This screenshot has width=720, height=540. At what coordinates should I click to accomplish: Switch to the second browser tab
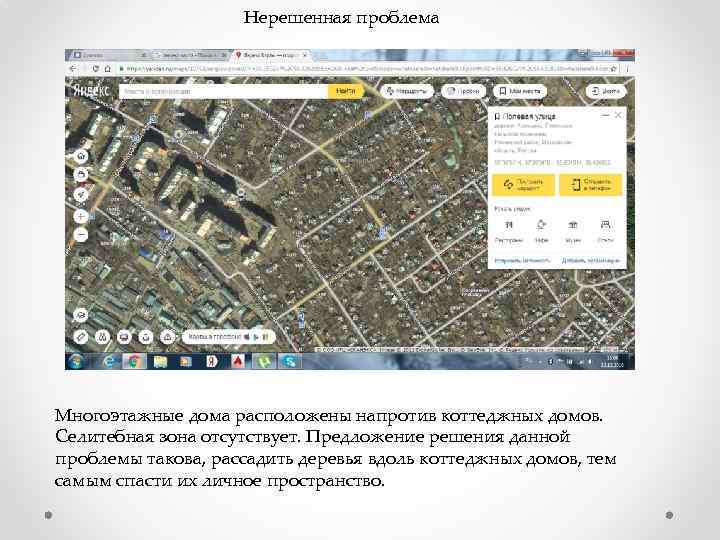[x=190, y=55]
